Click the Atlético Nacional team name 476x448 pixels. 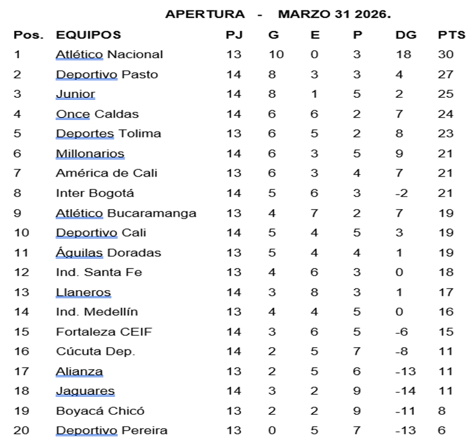tap(109, 55)
